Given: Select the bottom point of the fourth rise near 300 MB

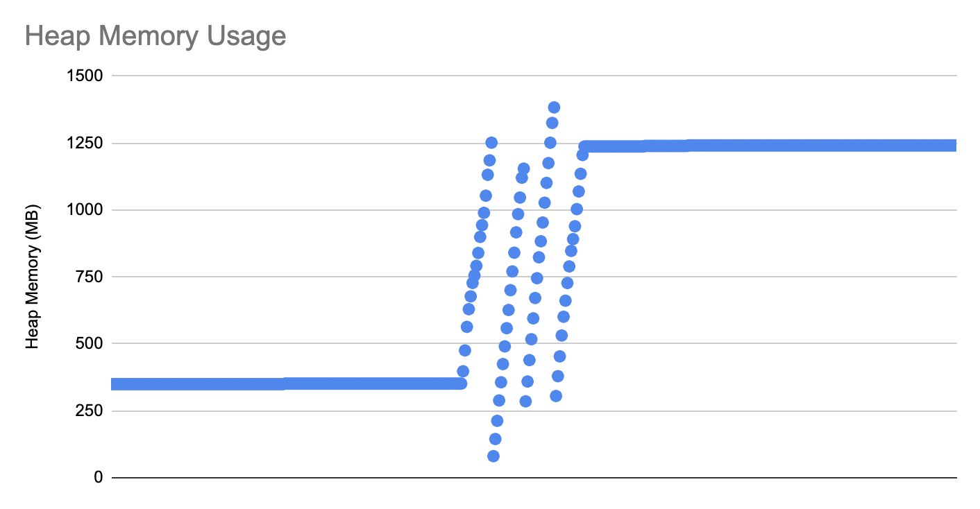Looking at the screenshot, I should (x=556, y=396).
